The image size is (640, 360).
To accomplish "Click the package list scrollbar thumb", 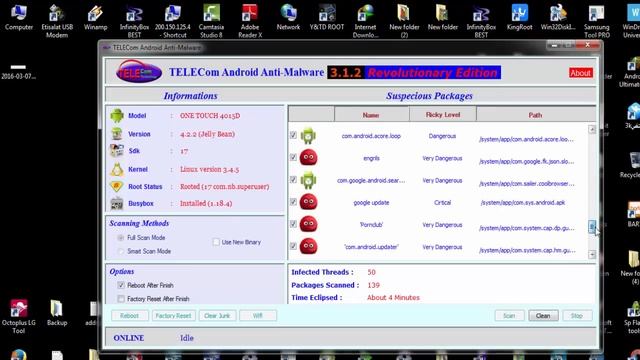I will 592,226.
